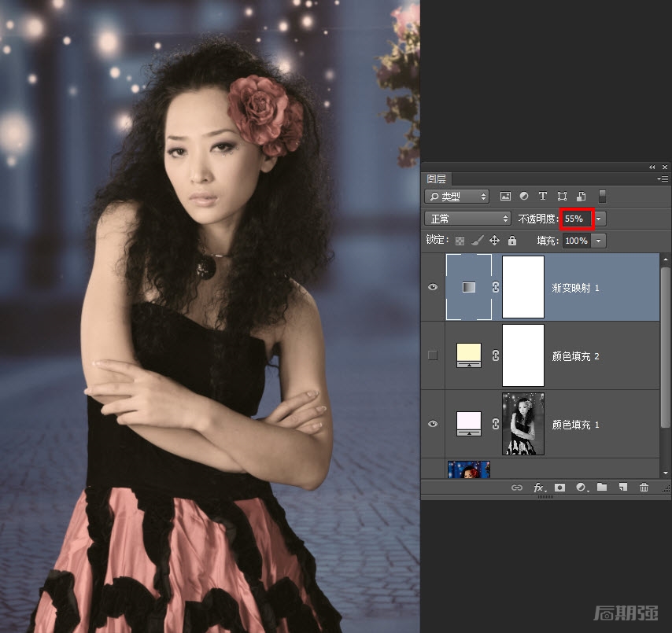This screenshot has height=633, width=672.
Task: Click the add layer style fx icon
Action: [539, 488]
